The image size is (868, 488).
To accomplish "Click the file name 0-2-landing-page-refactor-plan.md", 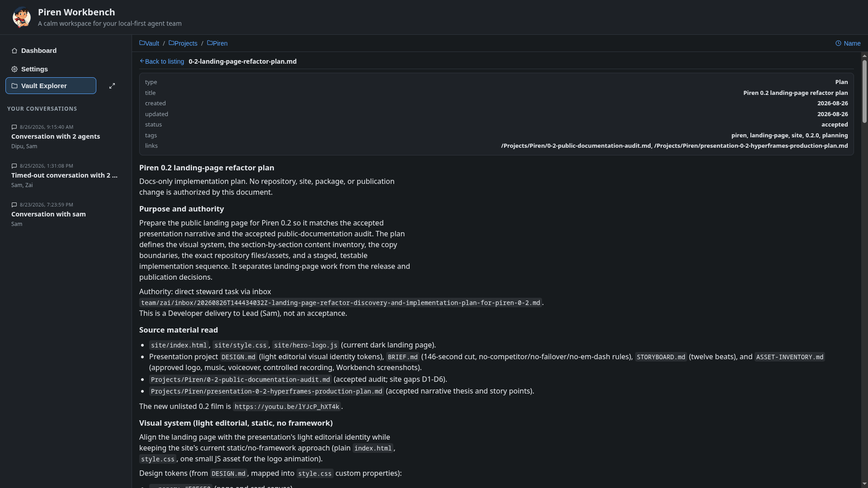I will pos(242,61).
